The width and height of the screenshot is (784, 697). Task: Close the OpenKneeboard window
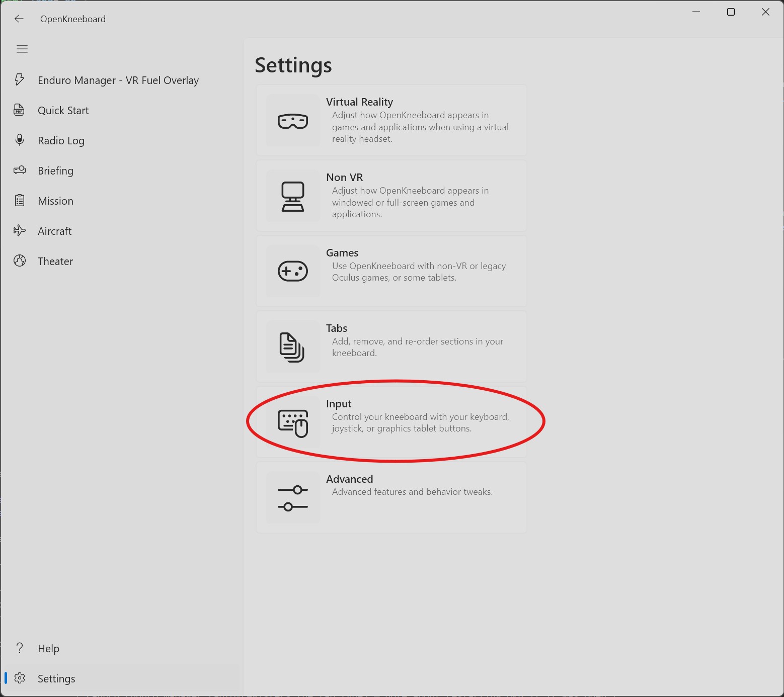pos(765,12)
